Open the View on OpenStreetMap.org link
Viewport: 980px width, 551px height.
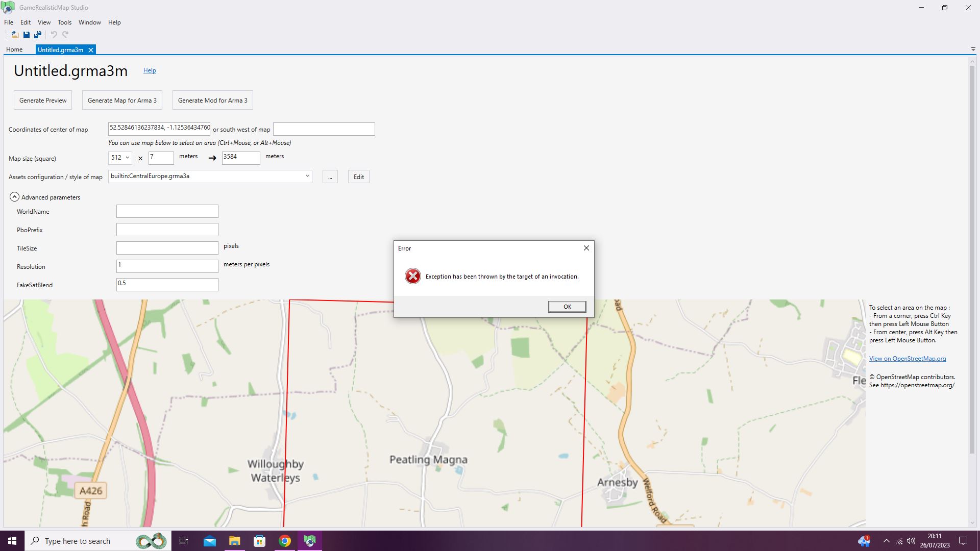click(x=907, y=359)
